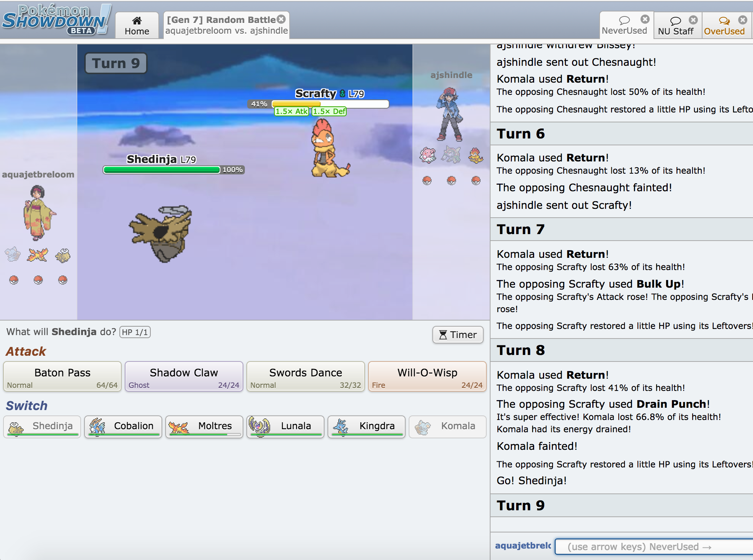Click the Pokémon Showdown logo
The width and height of the screenshot is (753, 560).
[56, 21]
